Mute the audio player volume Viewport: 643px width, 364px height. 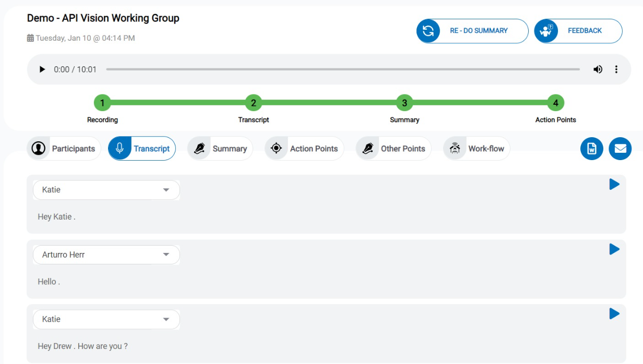coord(598,69)
